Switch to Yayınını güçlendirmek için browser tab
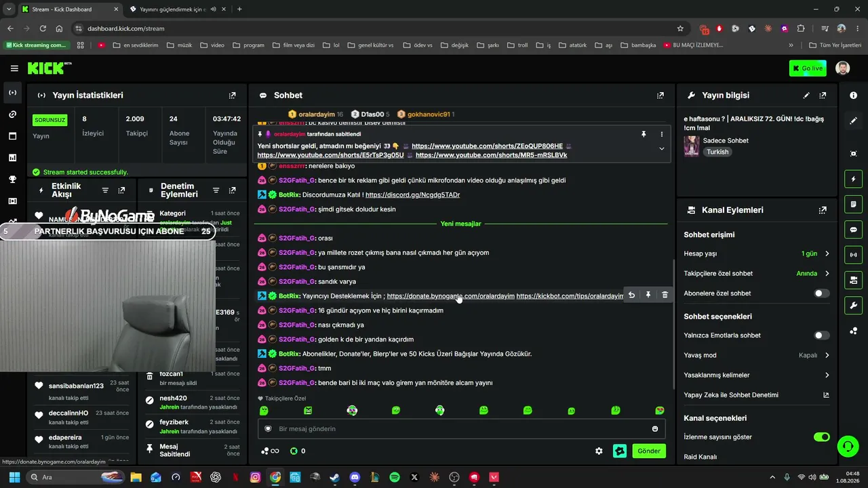Viewport: 868px width, 488px height. pyautogui.click(x=176, y=9)
